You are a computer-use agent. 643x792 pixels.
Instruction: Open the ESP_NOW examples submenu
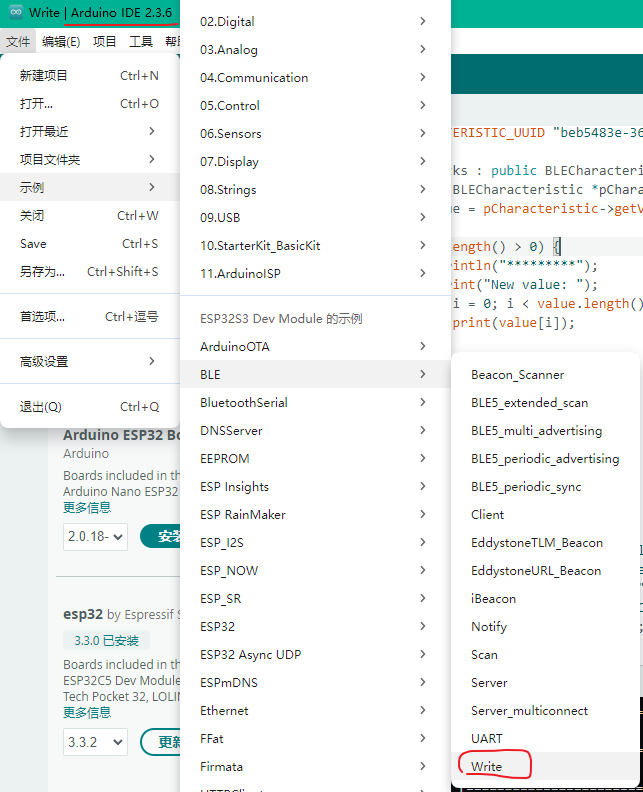tap(315, 571)
